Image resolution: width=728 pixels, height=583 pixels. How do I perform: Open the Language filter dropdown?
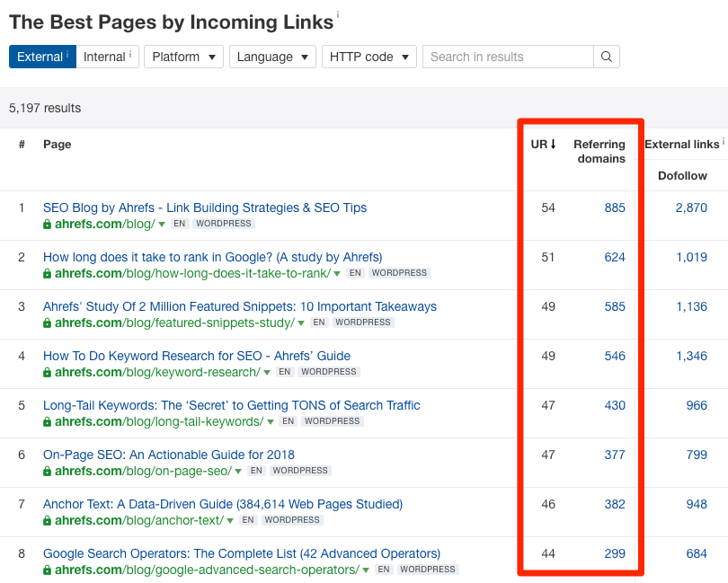(x=272, y=57)
